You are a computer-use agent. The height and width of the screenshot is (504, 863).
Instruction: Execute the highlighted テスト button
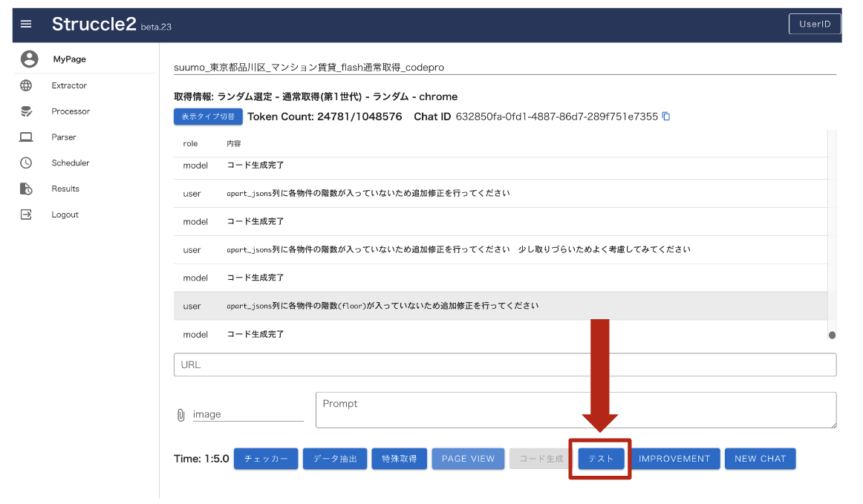(x=599, y=458)
